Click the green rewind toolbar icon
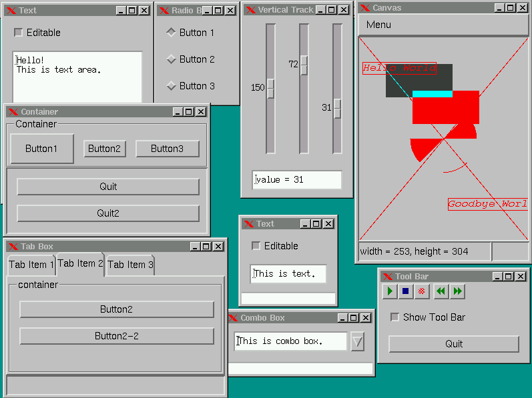The width and height of the screenshot is (532, 398). click(x=441, y=291)
